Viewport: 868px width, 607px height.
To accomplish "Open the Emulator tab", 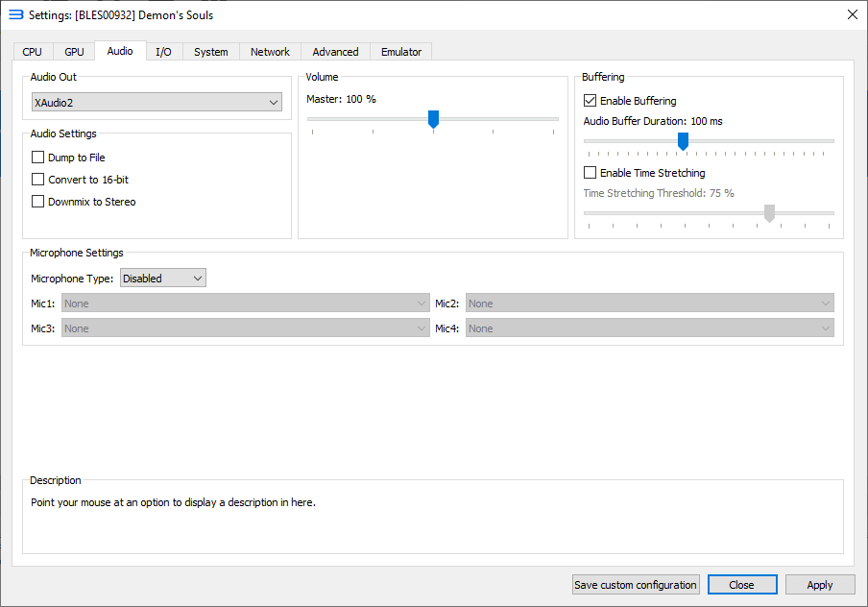I will [401, 52].
